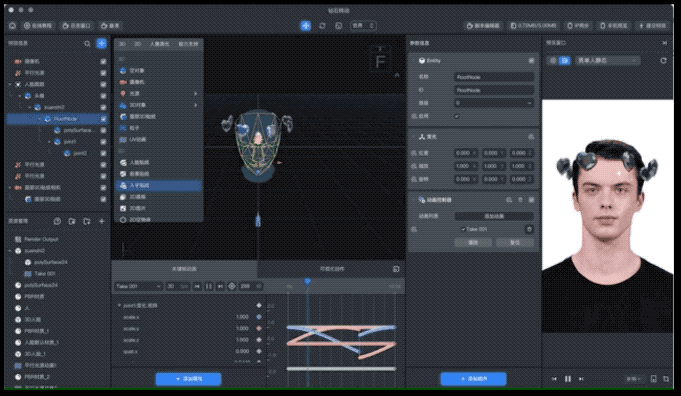Select the move transform tool icon

306,26
